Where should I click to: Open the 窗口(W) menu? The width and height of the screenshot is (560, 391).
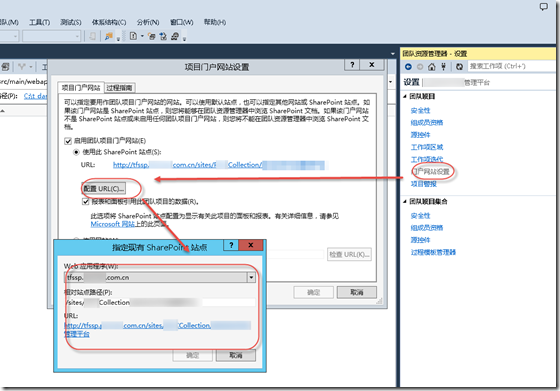tap(181, 22)
